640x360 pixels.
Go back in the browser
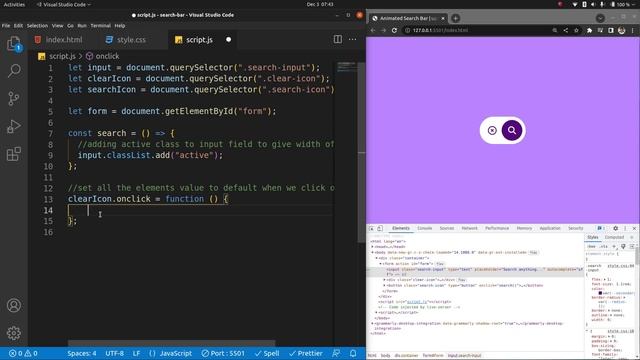point(373,30)
